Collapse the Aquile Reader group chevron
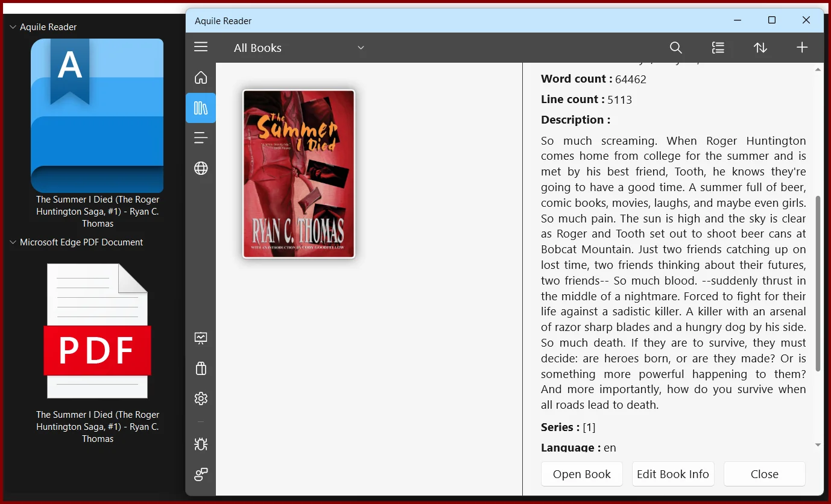Screen dimensions: 831x504 coord(13,27)
